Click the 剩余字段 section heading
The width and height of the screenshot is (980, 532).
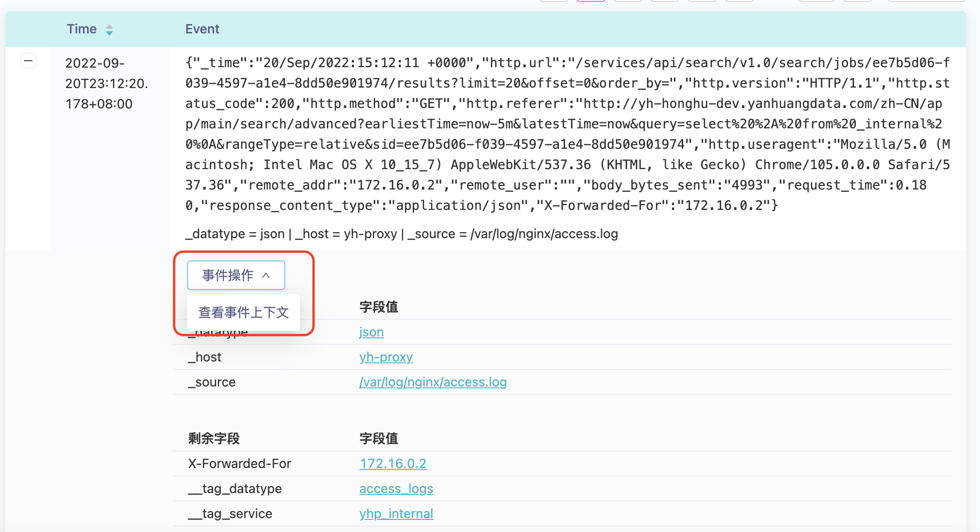point(214,438)
